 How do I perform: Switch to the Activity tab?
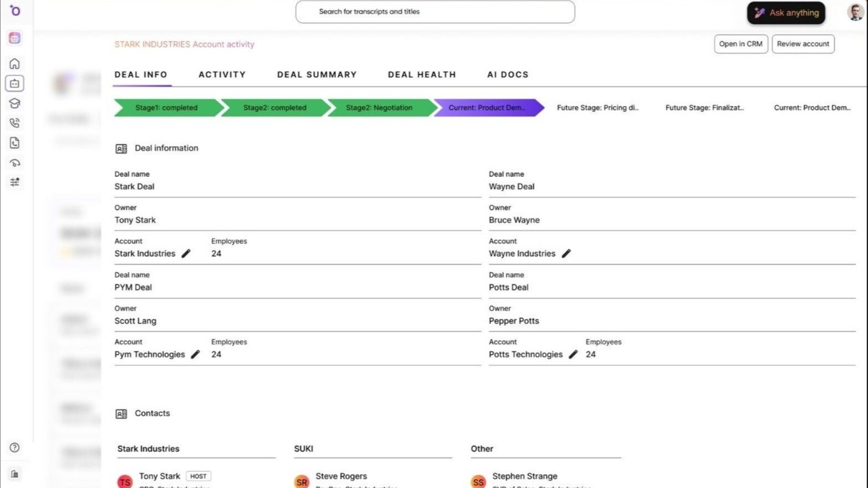pyautogui.click(x=222, y=75)
